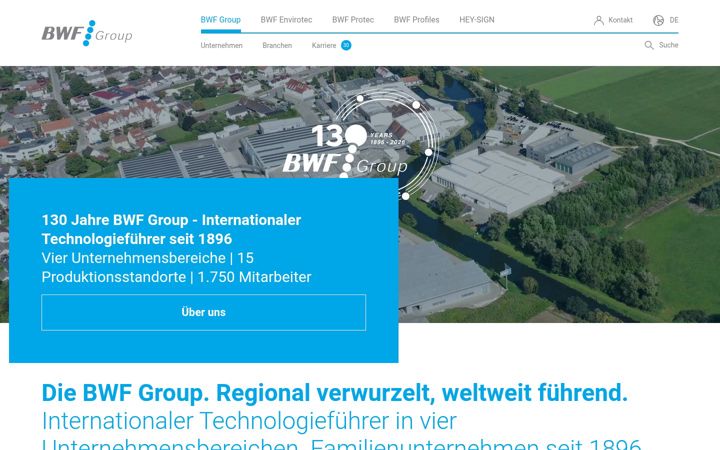Click 'Die BWF Group. Regional verwurzelt' heading

point(335,393)
